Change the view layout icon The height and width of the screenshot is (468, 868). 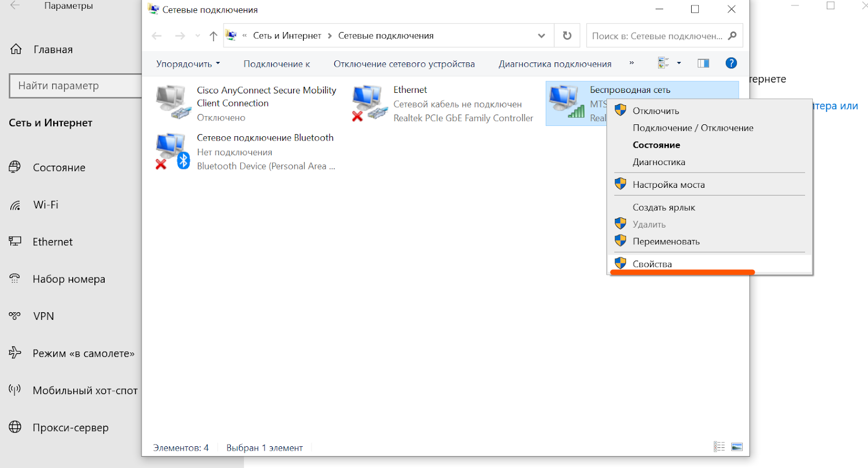pyautogui.click(x=663, y=64)
